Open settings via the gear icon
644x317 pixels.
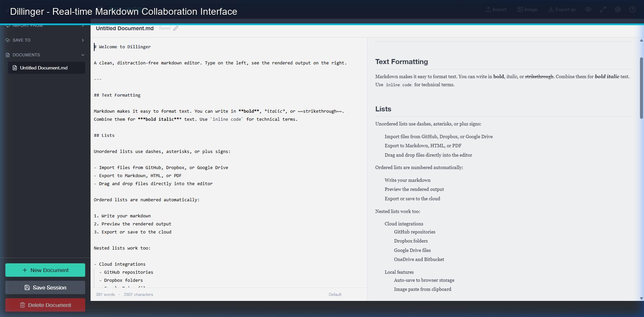(x=618, y=9)
